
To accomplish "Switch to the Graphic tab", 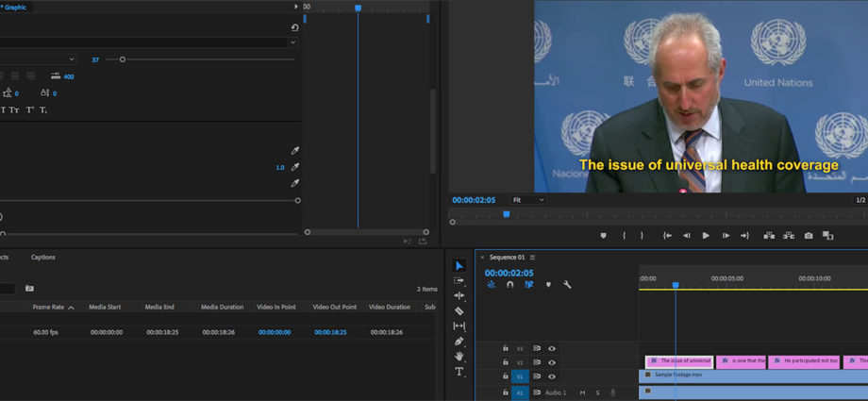I will pyautogui.click(x=15, y=8).
